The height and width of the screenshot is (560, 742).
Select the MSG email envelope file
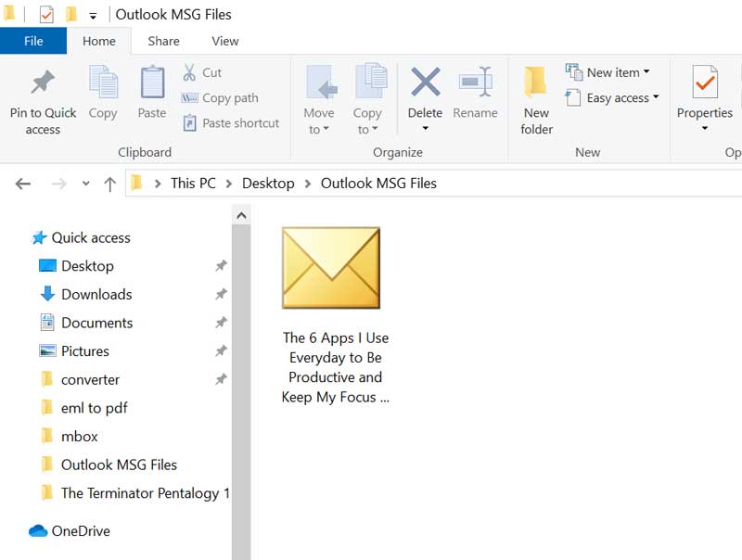coord(331,268)
